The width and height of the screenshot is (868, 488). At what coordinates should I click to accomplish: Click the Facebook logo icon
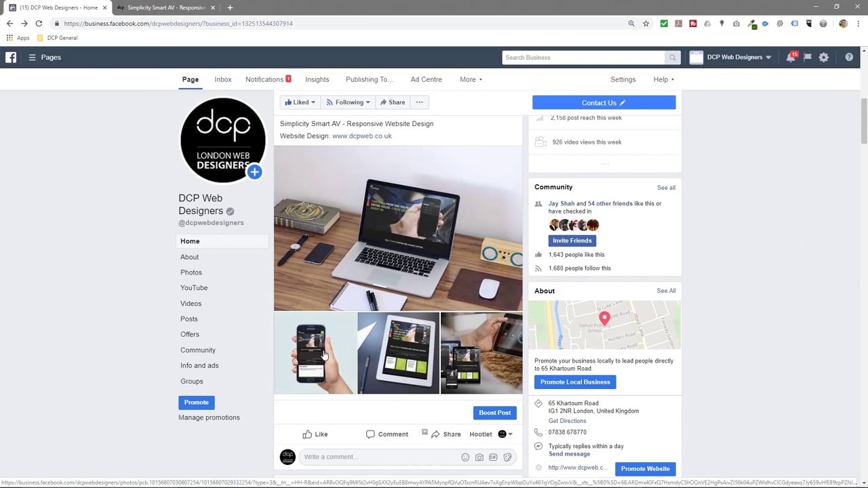(11, 58)
